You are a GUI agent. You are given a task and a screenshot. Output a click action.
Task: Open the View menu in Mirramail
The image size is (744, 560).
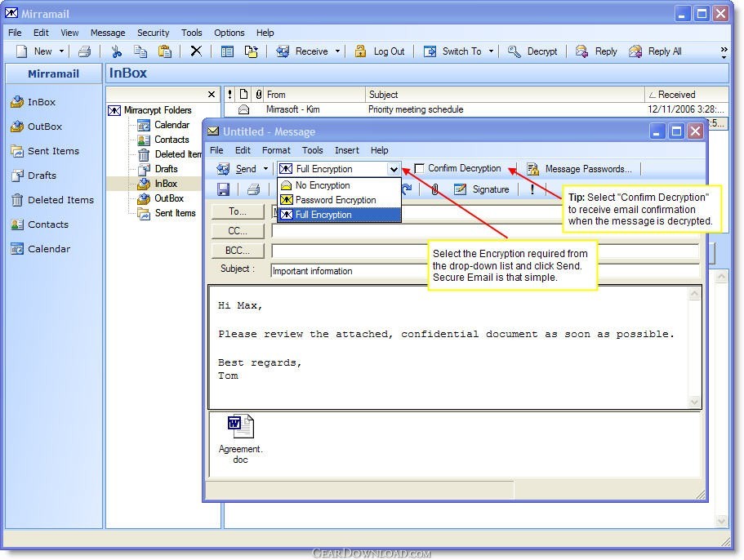click(69, 33)
